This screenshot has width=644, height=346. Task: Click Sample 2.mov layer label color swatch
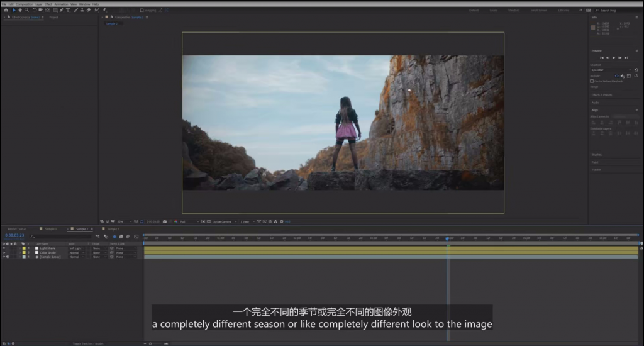pos(24,257)
